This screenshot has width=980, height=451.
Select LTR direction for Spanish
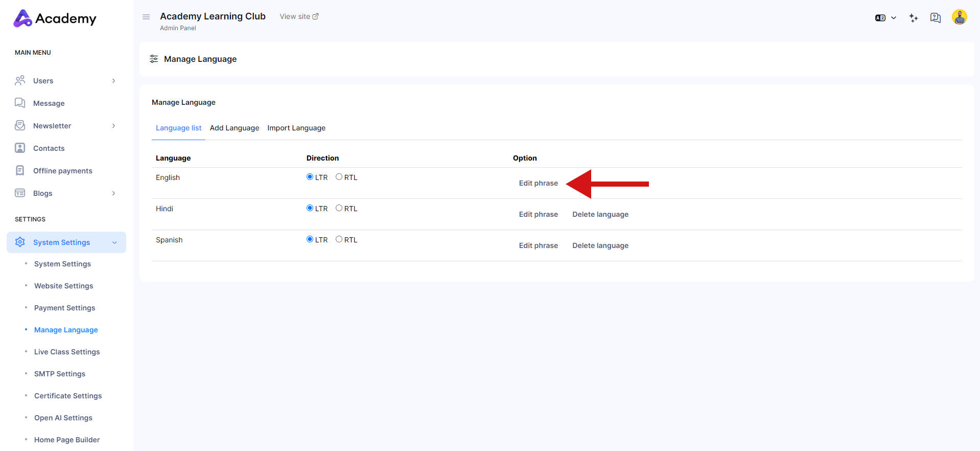tap(310, 239)
